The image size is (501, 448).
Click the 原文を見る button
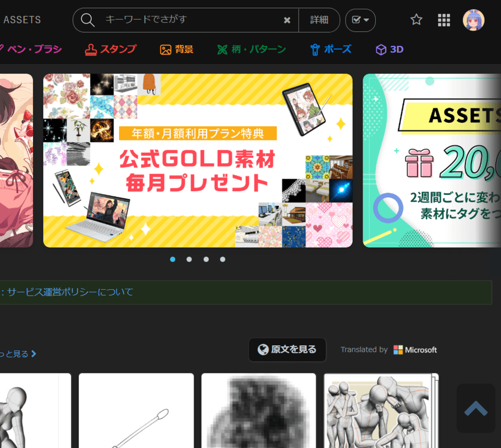click(x=288, y=350)
